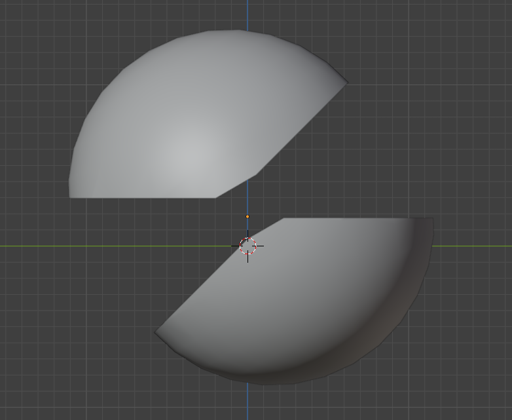
Task: Click the small orange origin dot
Action: point(247,216)
